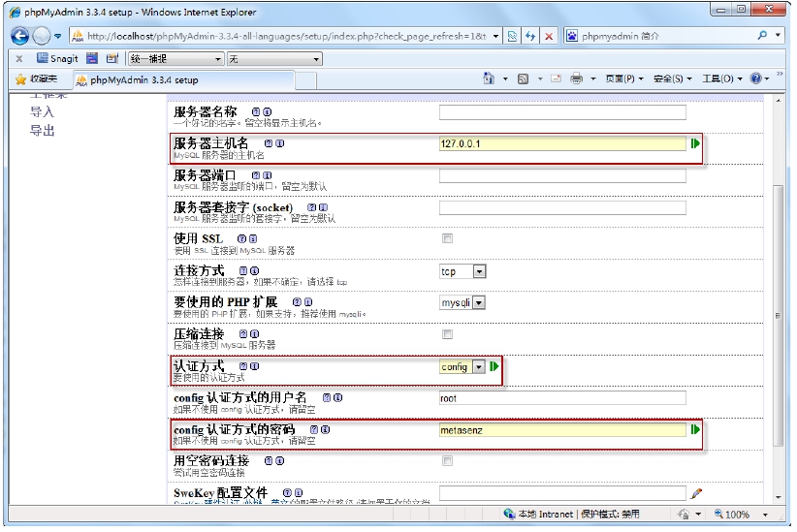Click the compatibility view icon
797x532 pixels.
pos(512,36)
